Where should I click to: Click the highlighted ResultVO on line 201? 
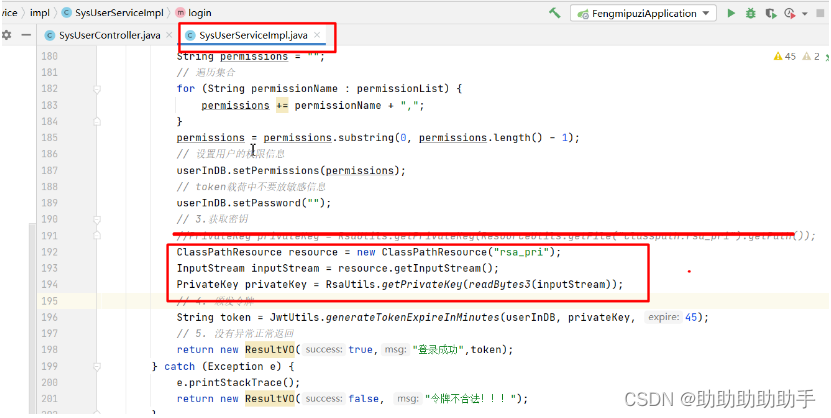[x=272, y=398]
